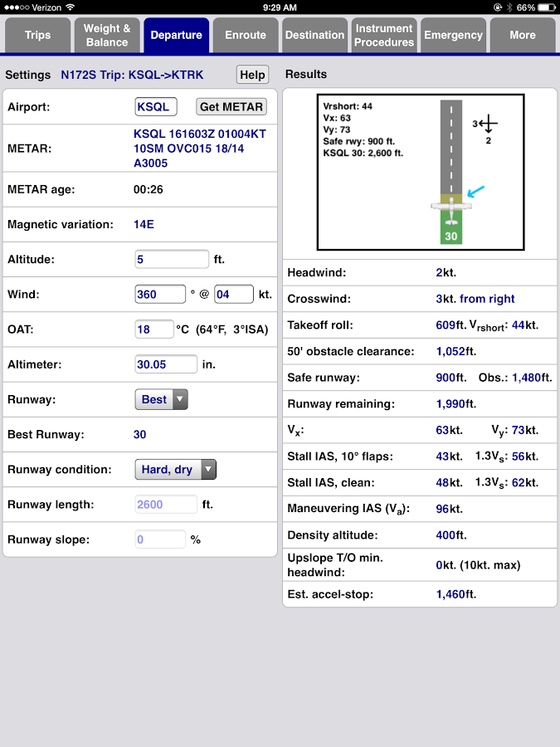Open the Runway Best dropdown

pos(162,399)
